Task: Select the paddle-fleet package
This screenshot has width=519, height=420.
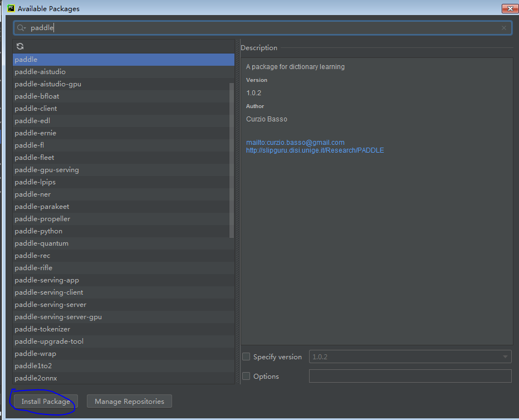Action: coord(35,157)
